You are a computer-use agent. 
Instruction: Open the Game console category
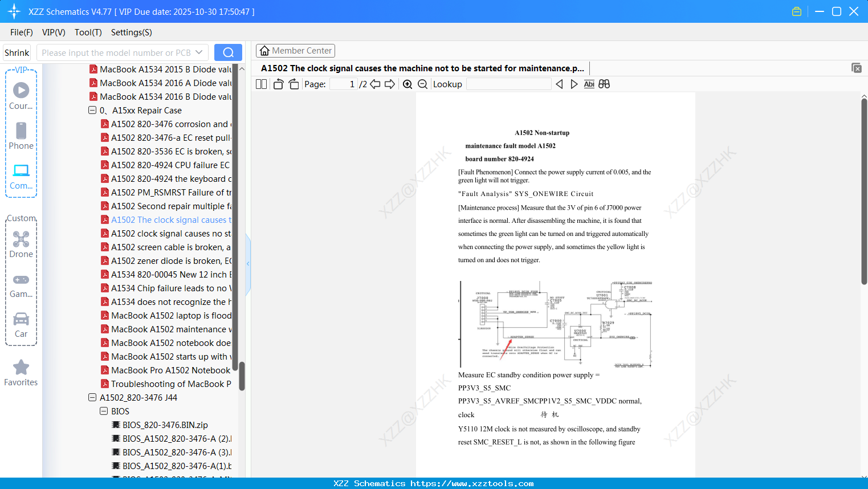pyautogui.click(x=21, y=285)
